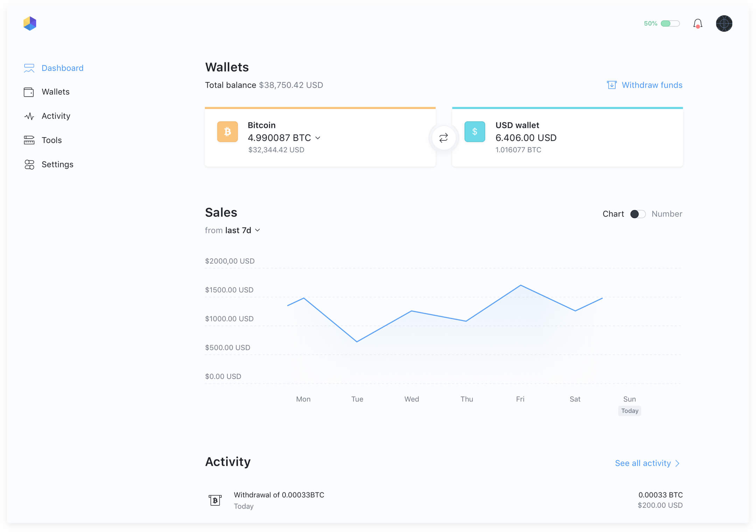Click the Tuesday low point on chart
This screenshot has width=756, height=532.
[357, 341]
